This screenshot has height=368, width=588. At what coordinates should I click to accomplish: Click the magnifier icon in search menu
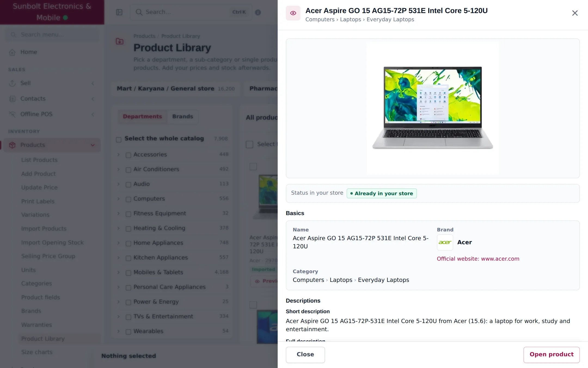click(13, 35)
